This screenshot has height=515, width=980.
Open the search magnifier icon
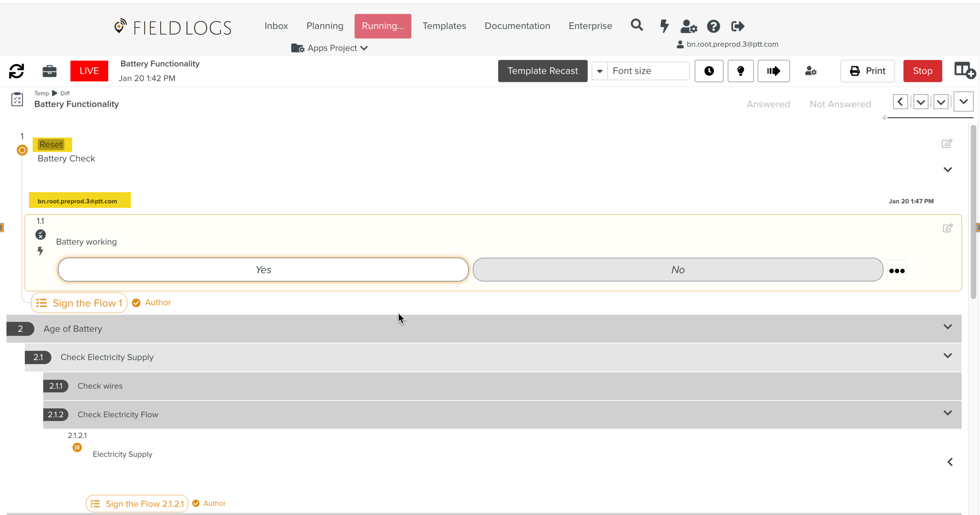[x=637, y=25]
